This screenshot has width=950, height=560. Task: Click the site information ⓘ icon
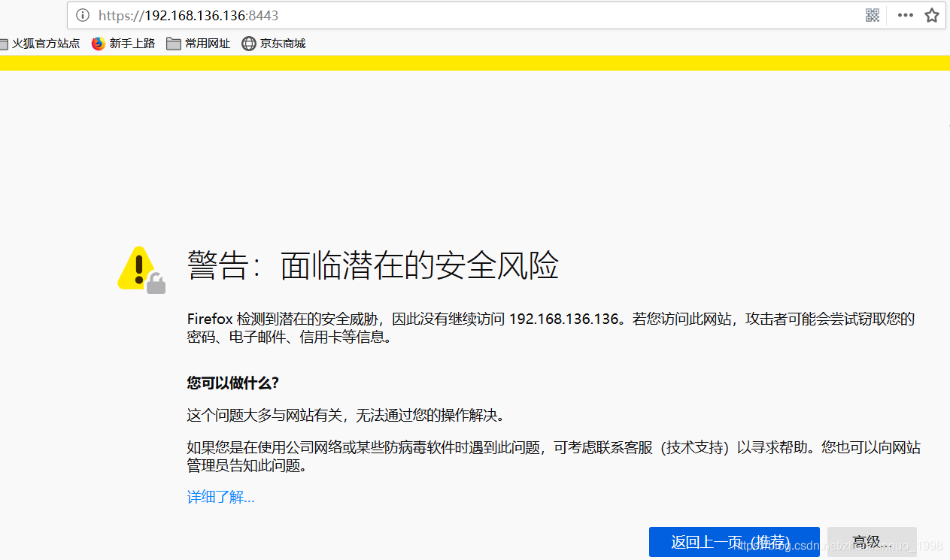82,15
